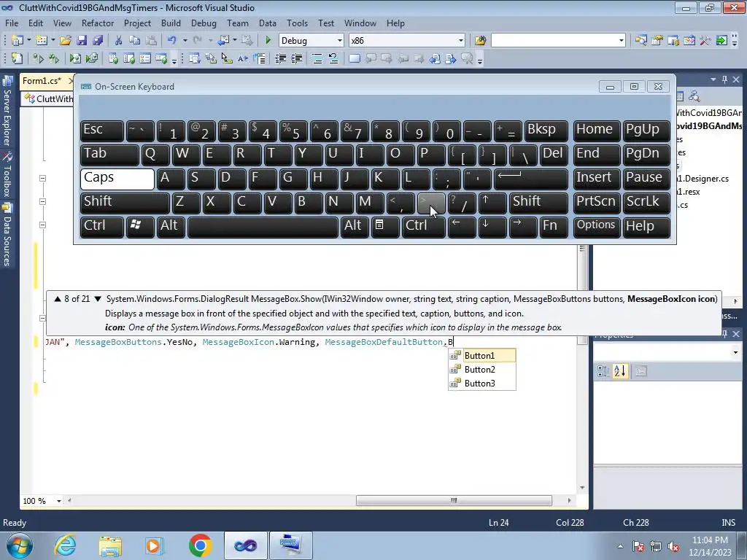The width and height of the screenshot is (747, 560).
Task: Click the Bksp key on the keyboard
Action: click(x=546, y=131)
